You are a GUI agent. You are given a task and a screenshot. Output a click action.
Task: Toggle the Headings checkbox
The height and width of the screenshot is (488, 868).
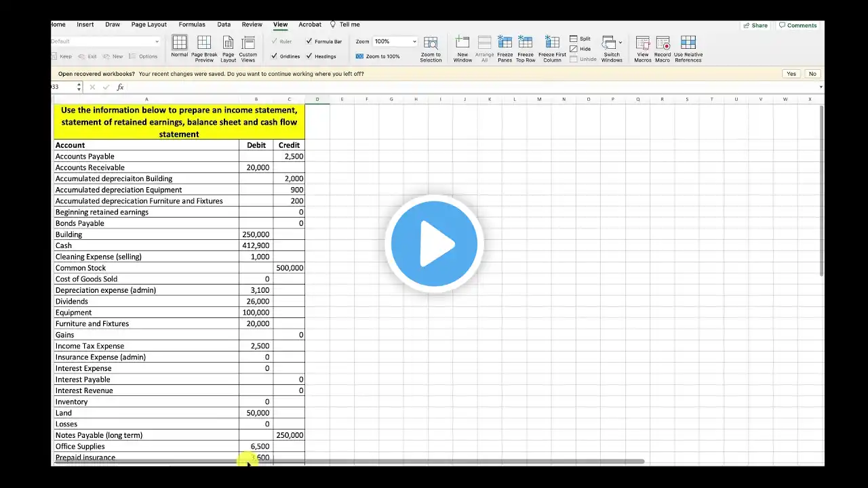point(309,56)
